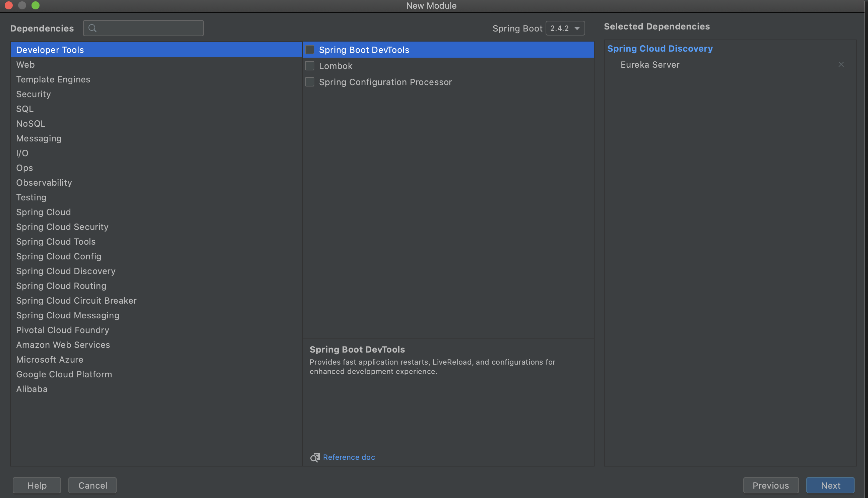
Task: Open the Reference doc link
Action: (349, 457)
